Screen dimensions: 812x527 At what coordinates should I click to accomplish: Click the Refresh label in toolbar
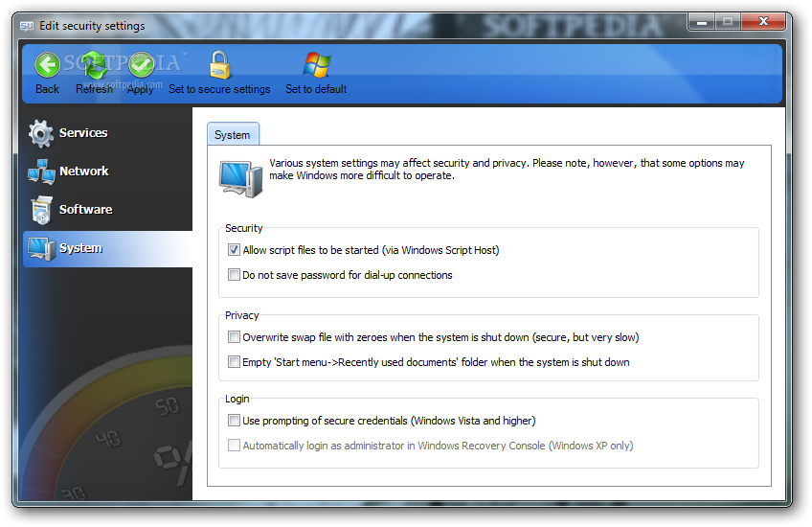point(94,89)
